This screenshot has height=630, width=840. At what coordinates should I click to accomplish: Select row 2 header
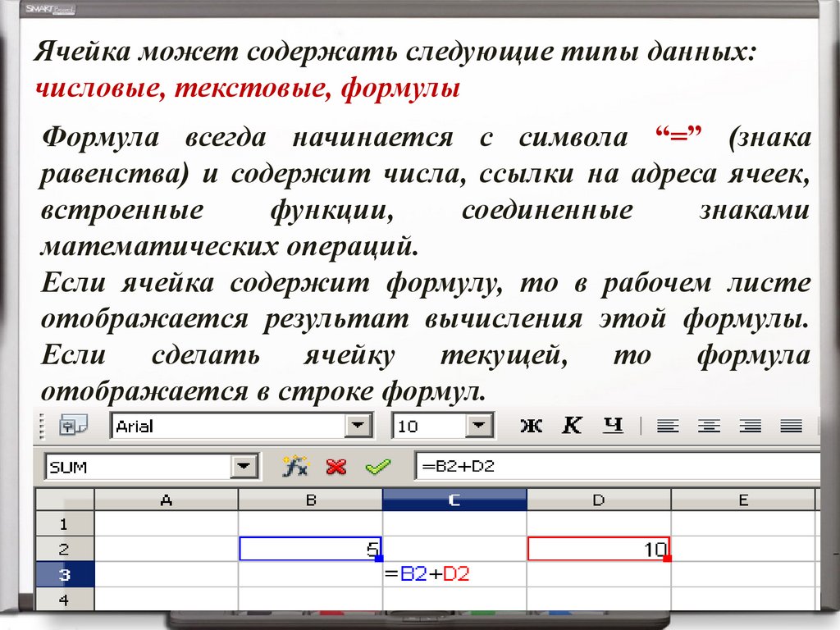[64, 549]
